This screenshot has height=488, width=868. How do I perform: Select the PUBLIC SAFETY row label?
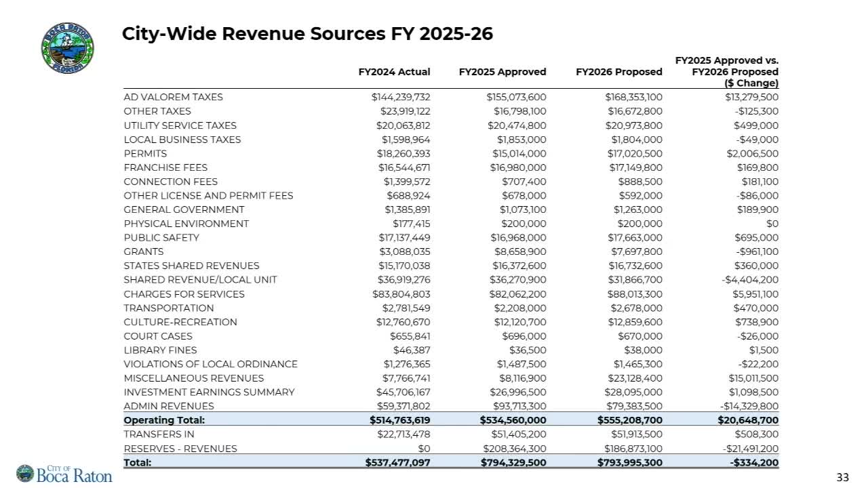(x=161, y=238)
